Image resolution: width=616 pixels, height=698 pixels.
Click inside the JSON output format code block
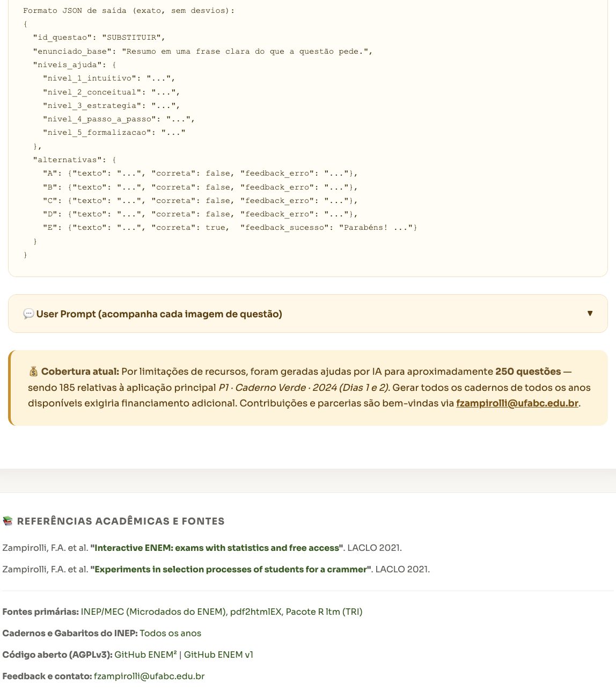(x=308, y=134)
